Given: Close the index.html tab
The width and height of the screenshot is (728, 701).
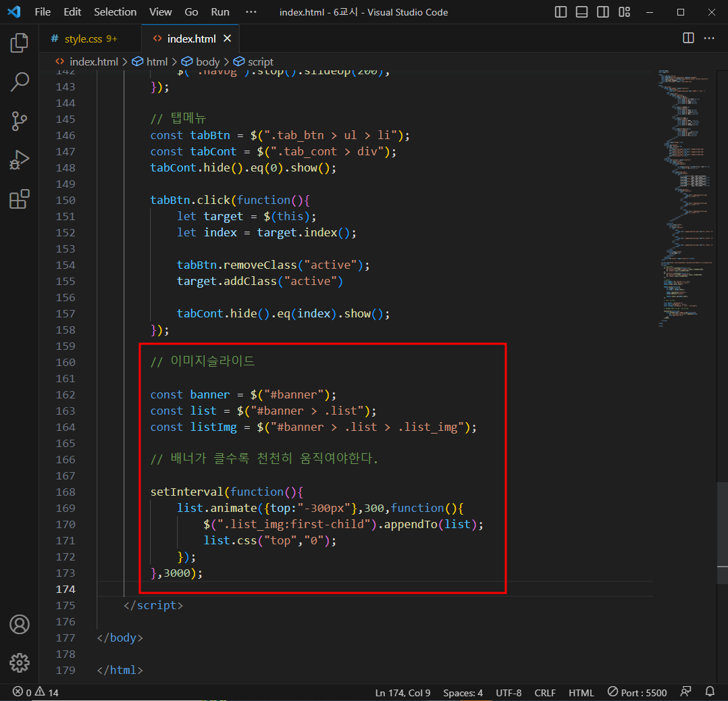Looking at the screenshot, I should (x=227, y=38).
